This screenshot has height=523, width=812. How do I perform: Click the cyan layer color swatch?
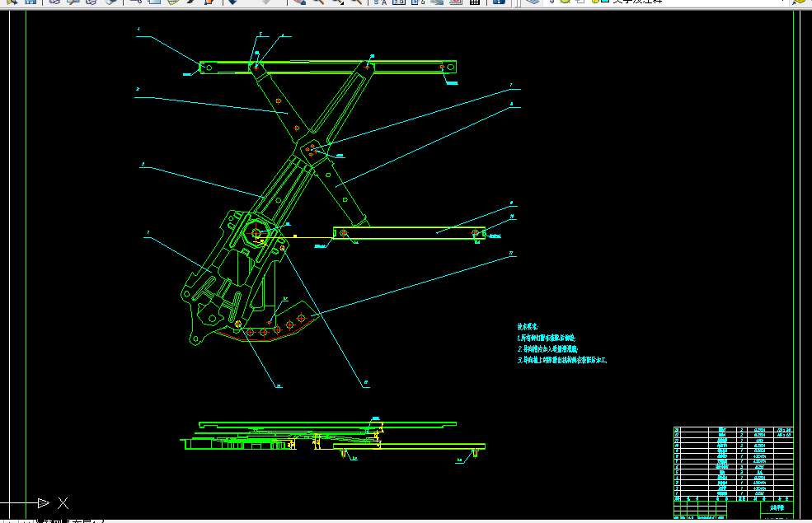click(605, 2)
